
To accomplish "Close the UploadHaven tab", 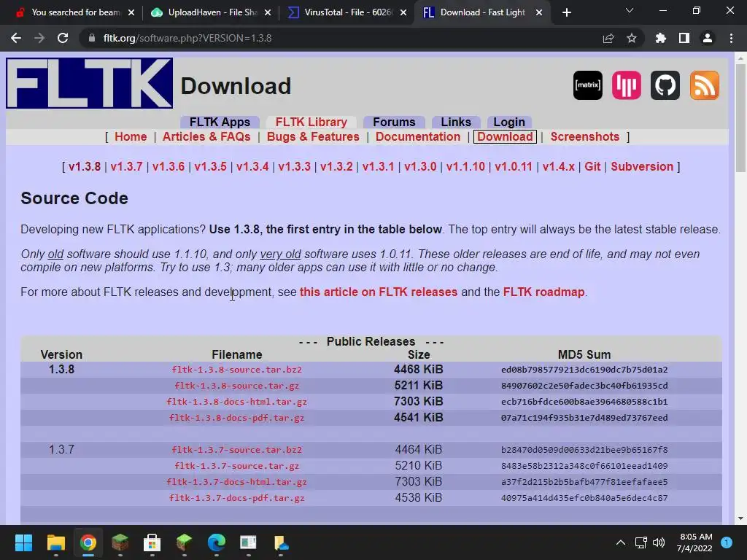I will click(268, 12).
